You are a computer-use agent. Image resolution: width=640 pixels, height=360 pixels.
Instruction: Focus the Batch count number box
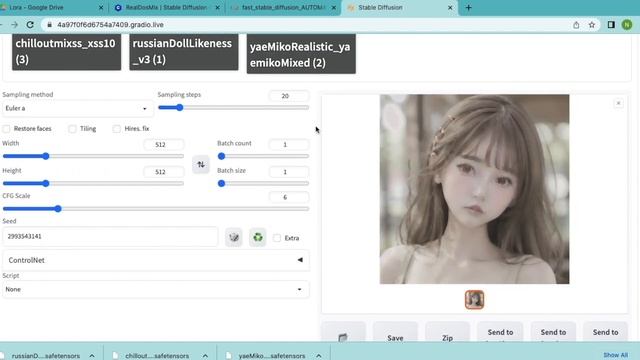pos(289,144)
